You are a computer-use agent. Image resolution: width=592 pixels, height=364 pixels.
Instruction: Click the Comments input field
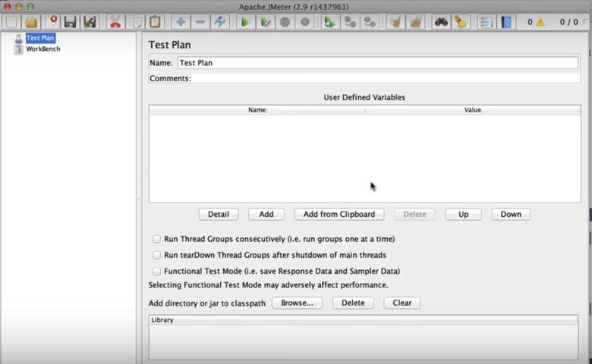[386, 78]
